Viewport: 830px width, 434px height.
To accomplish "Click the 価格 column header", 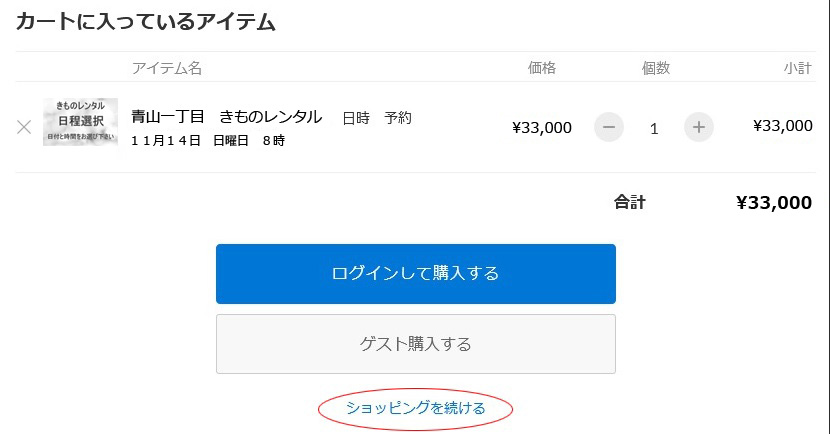I will [542, 68].
